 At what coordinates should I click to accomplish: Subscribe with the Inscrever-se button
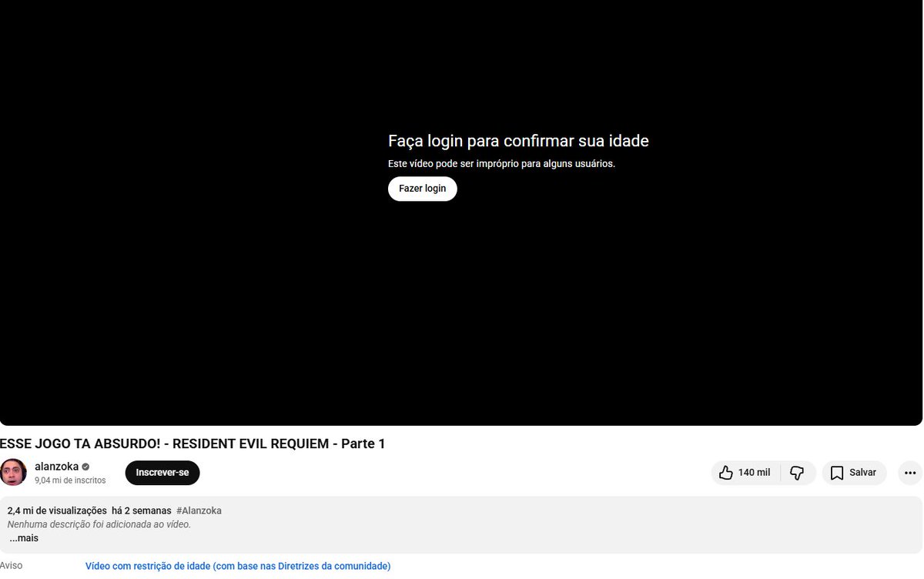(162, 473)
